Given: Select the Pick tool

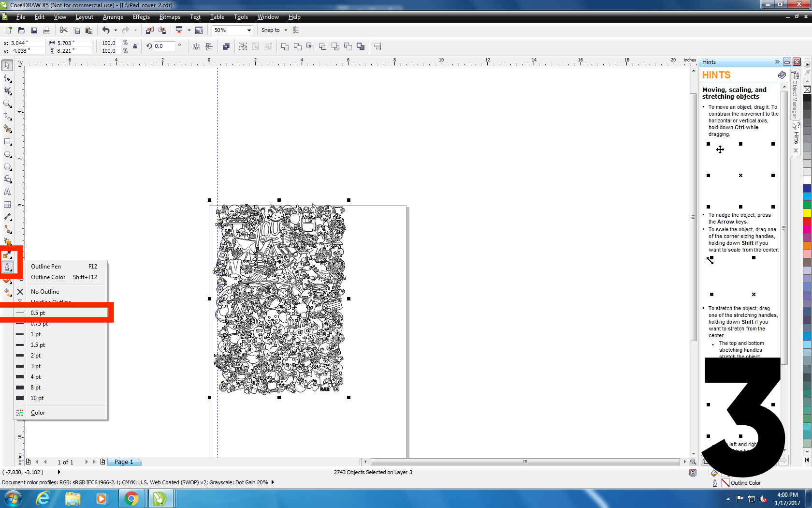Looking at the screenshot, I should [7, 65].
